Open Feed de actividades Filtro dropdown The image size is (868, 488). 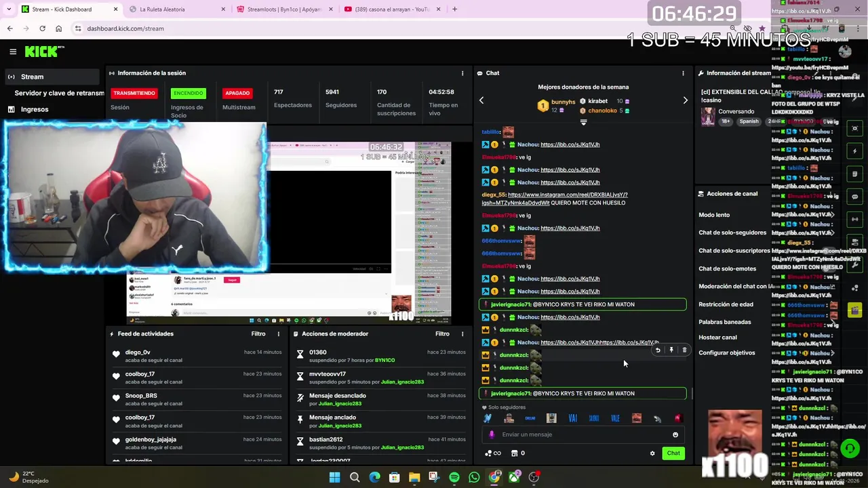258,333
